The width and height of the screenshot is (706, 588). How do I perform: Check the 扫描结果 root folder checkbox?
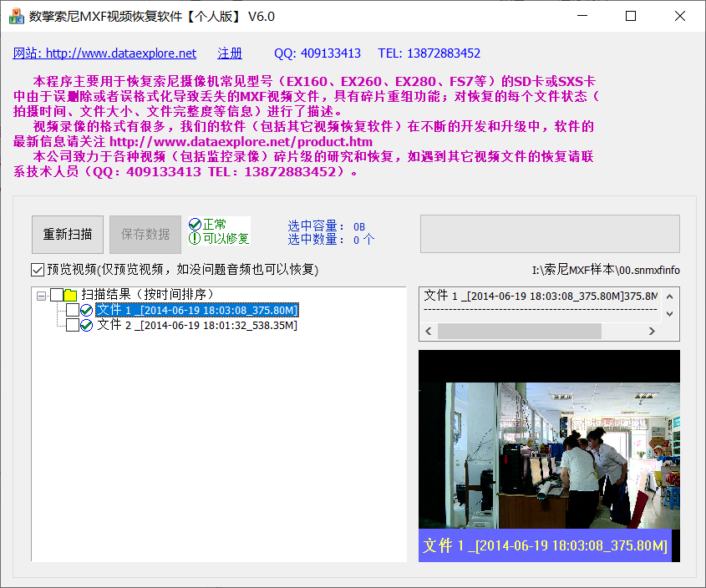click(x=57, y=295)
